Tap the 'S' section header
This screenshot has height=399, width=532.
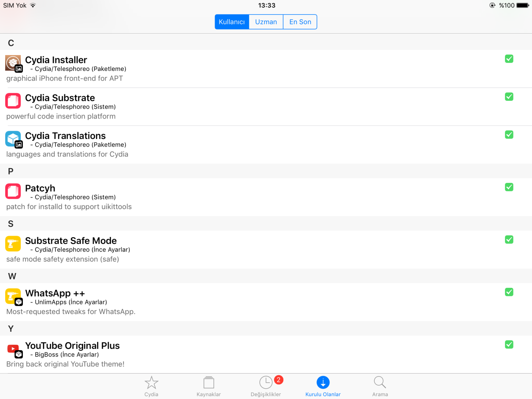(266, 224)
